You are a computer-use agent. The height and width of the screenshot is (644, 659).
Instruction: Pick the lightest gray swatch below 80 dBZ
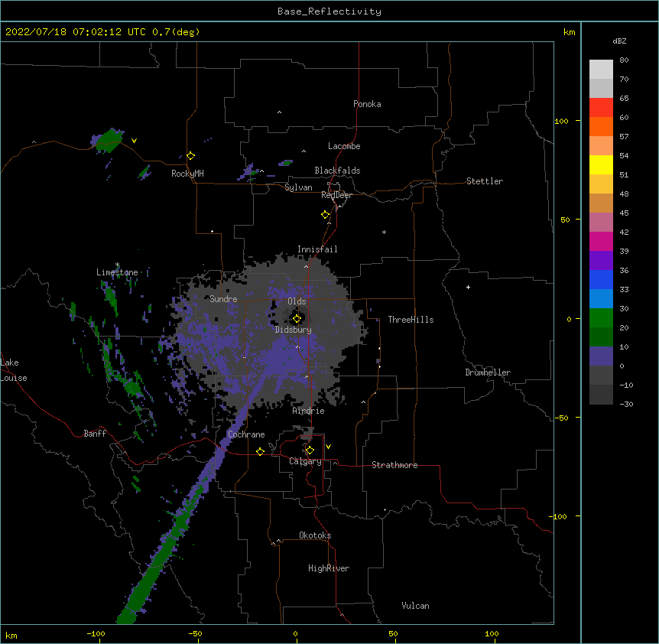click(601, 70)
